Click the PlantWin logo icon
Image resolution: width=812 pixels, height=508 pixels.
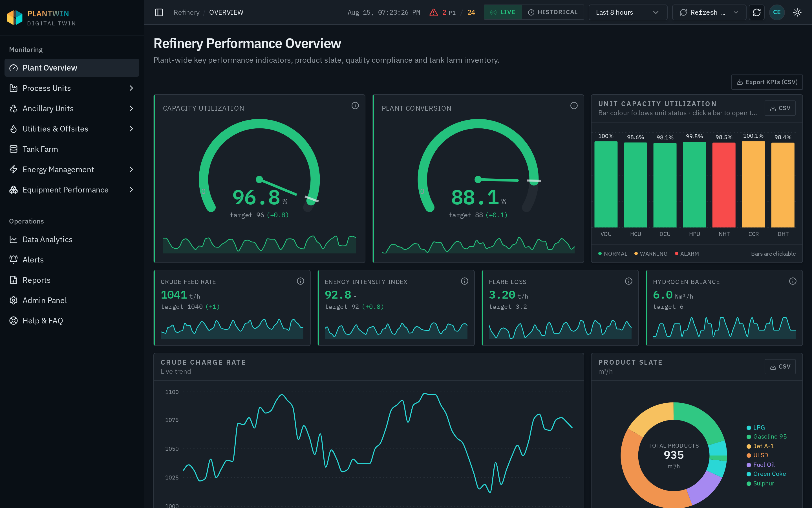pos(14,17)
